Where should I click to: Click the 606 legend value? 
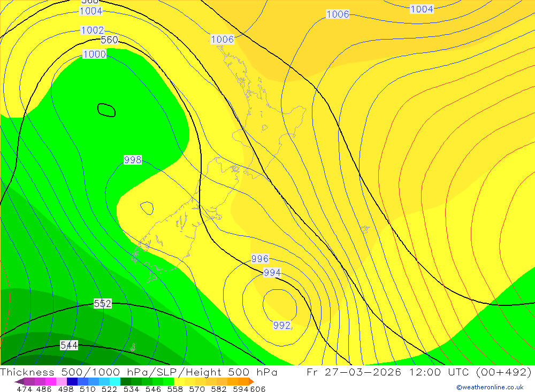(258, 389)
